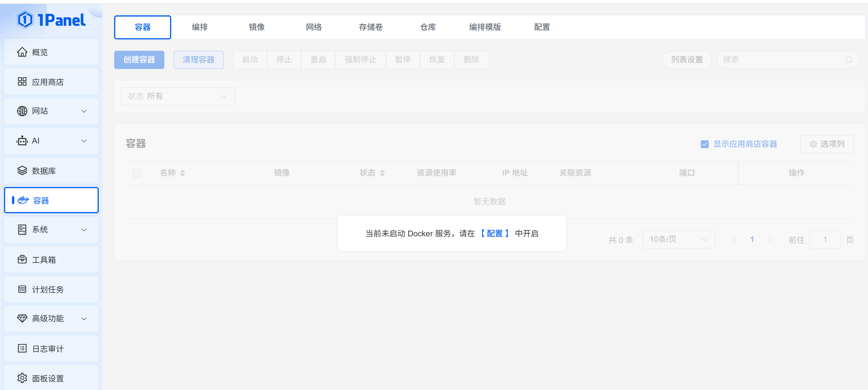This screenshot has width=868, height=390.
Task: Sort the table by the name column
Action: pyautogui.click(x=182, y=173)
